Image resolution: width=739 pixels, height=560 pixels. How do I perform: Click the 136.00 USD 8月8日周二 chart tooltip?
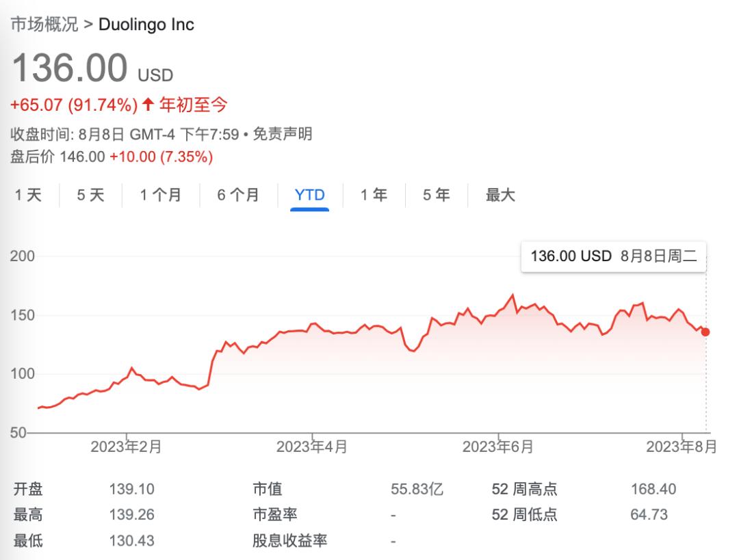click(x=613, y=256)
